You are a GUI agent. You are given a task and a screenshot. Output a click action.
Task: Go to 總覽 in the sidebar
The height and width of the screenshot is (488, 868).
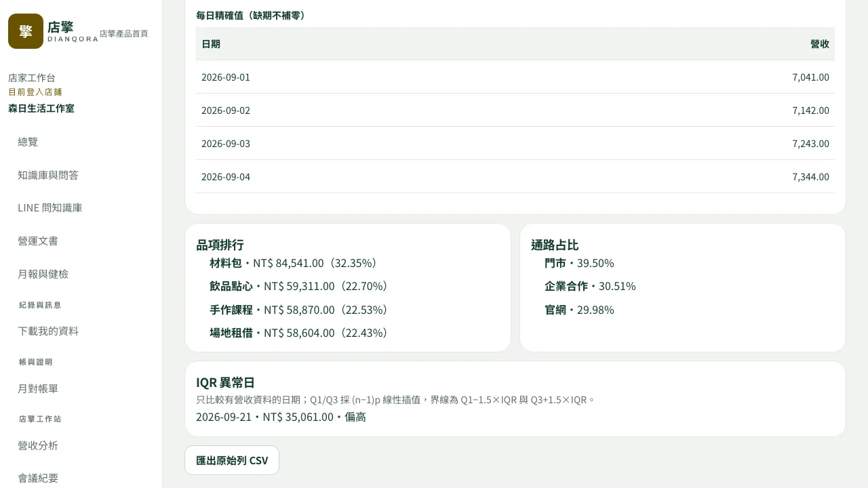pyautogui.click(x=28, y=142)
